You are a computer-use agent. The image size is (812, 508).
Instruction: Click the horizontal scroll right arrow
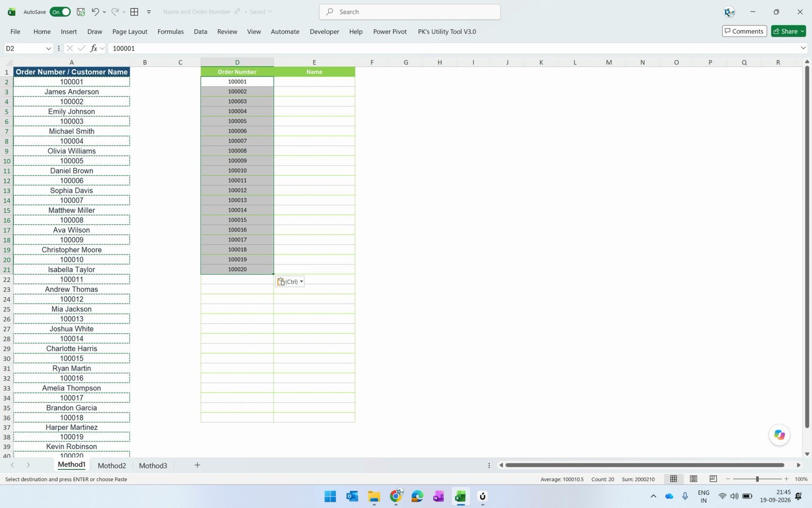pyautogui.click(x=798, y=465)
